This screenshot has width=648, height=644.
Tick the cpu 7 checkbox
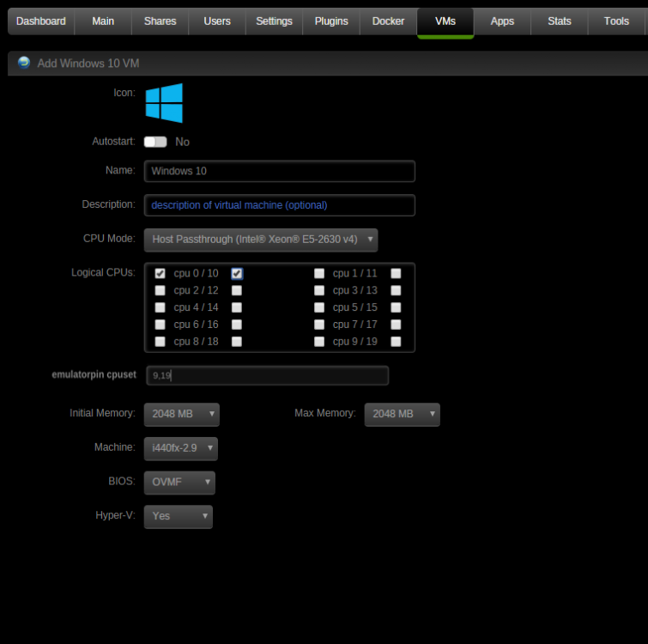tap(319, 325)
